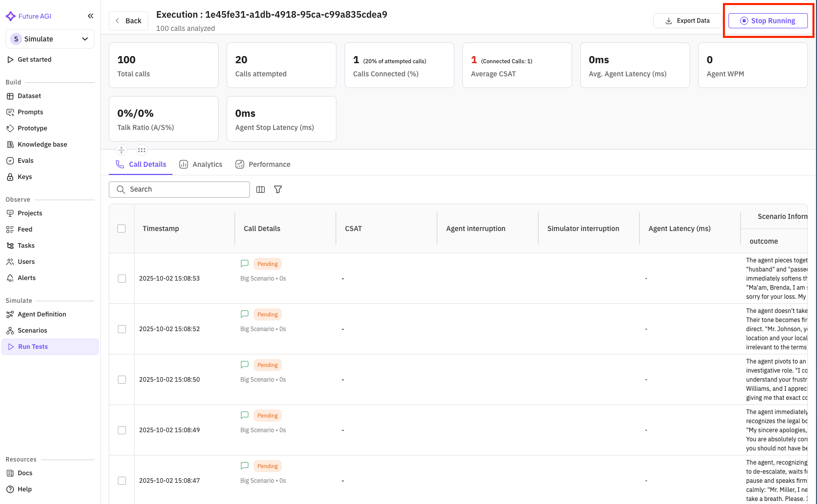
Task: Click chat icon in 15:08:49 row
Action: tap(245, 415)
